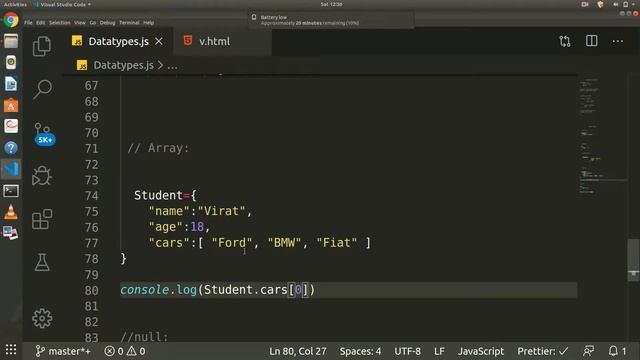640x360 pixels.
Task: Show Applications grid in the dock
Action: pyautogui.click(x=11, y=349)
